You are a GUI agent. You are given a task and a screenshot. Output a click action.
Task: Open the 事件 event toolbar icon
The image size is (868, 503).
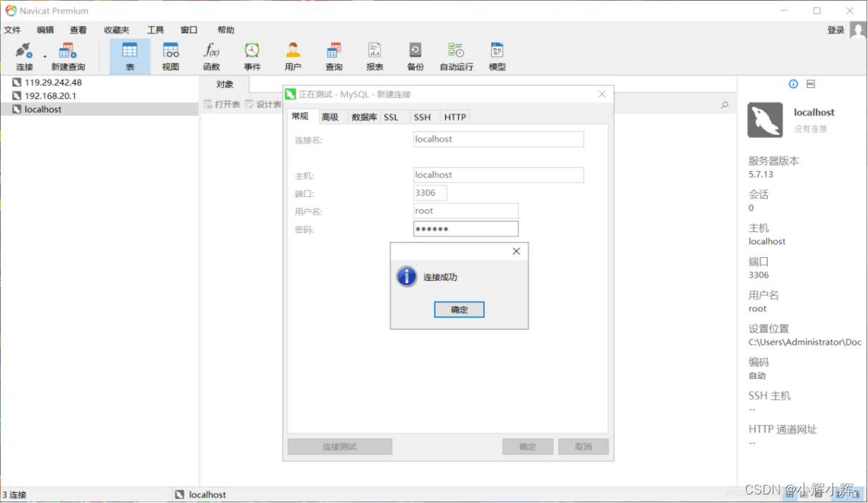click(252, 56)
